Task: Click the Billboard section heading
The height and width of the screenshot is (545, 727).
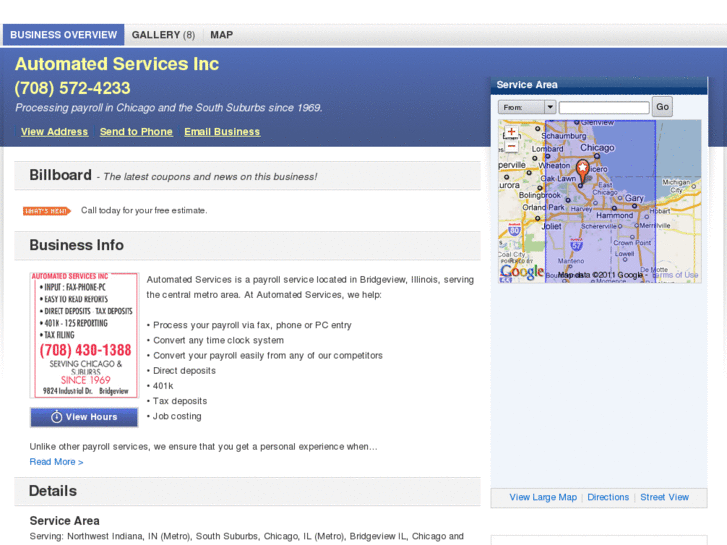Action: [60, 175]
